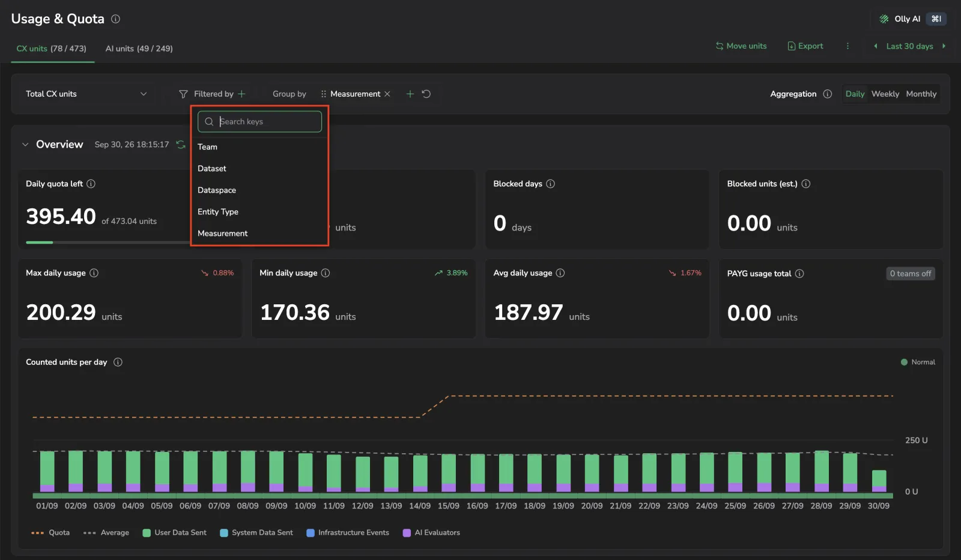961x560 pixels.
Task: Toggle the Quota legend entry
Action: click(x=50, y=533)
